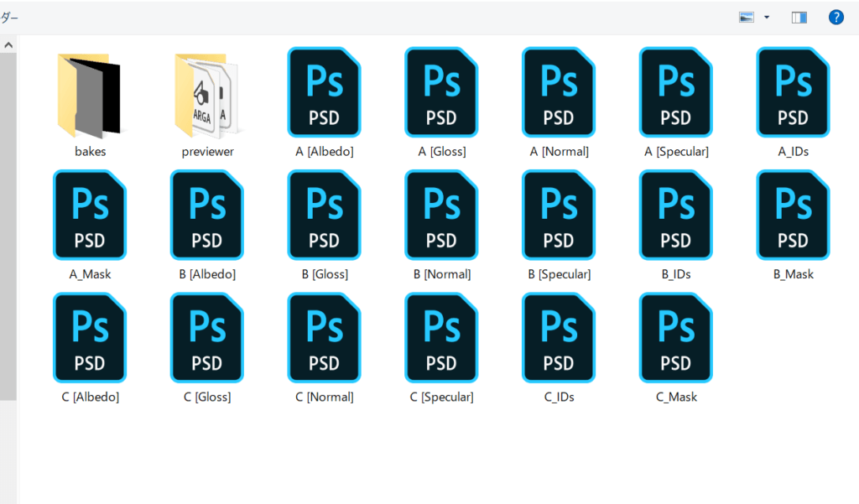The height and width of the screenshot is (504, 859).
Task: Click the 'C_IDs' file name text
Action: 559,397
